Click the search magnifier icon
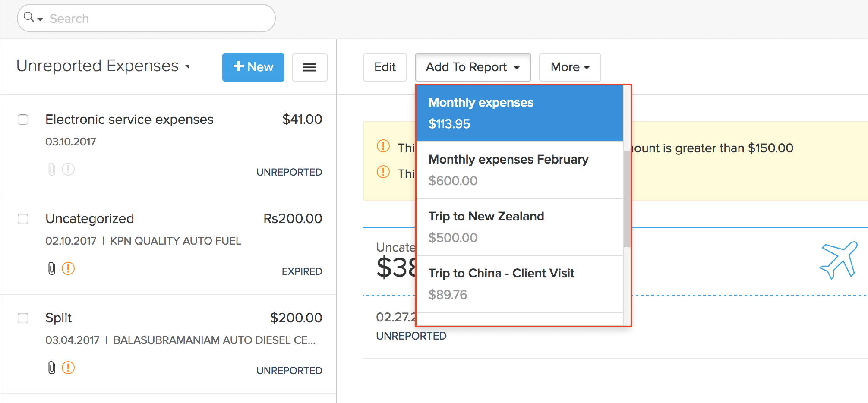The height and width of the screenshot is (403, 868). click(29, 17)
